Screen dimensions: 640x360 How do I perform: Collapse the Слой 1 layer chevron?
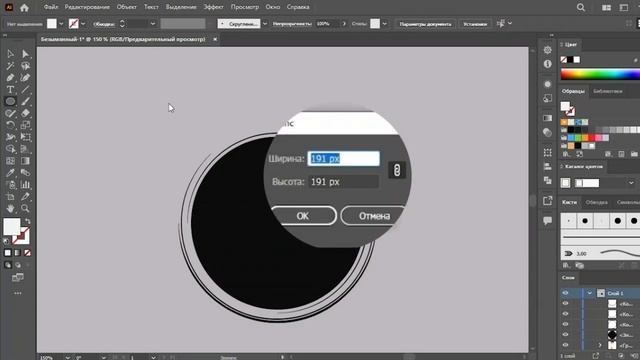(590, 293)
